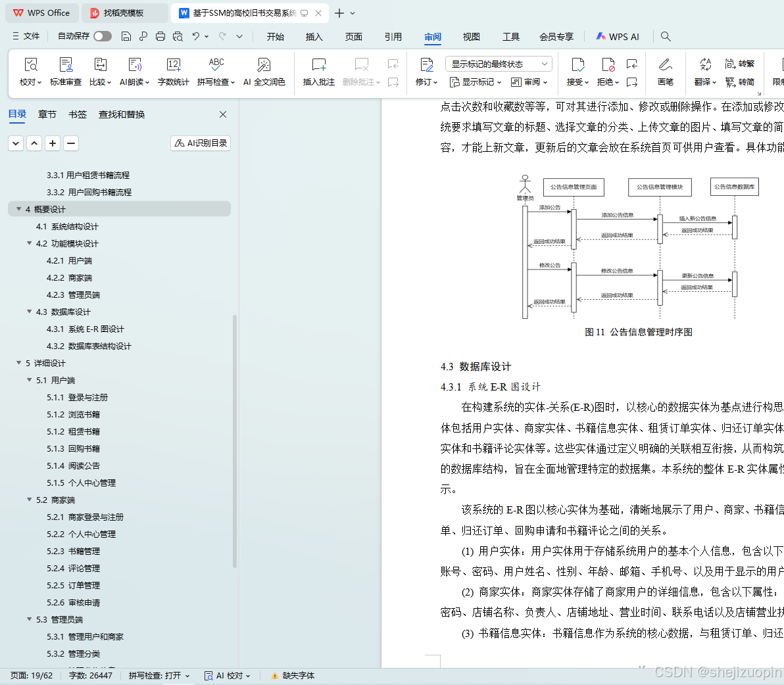Screen dimensions: 784x685
Task: Insert a comment with 插入批注
Action: (318, 72)
